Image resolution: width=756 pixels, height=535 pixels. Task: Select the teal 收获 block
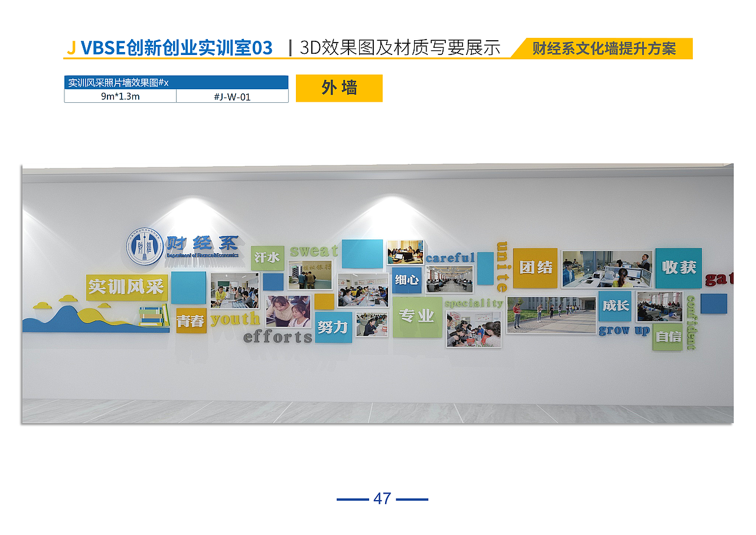point(679,268)
